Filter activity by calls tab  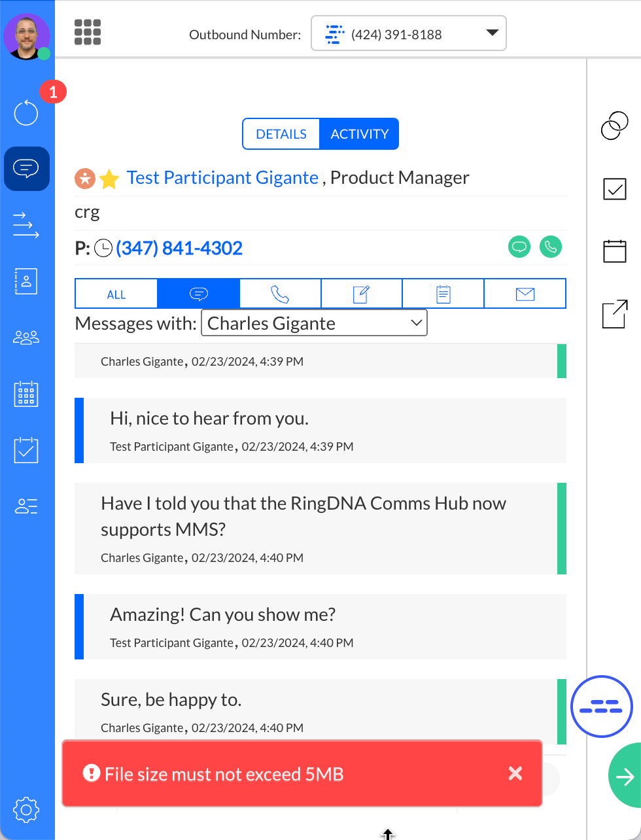click(x=280, y=294)
